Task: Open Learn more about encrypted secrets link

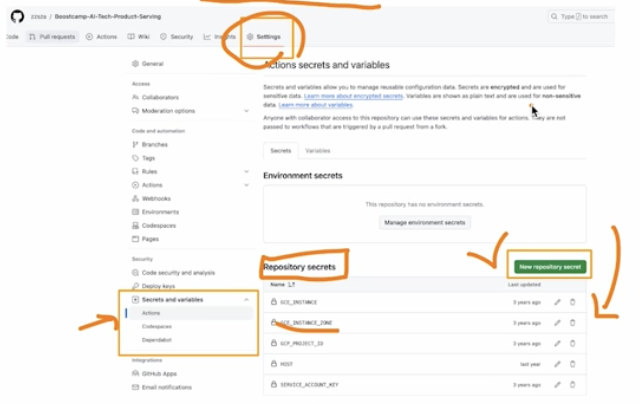Action: click(353, 96)
